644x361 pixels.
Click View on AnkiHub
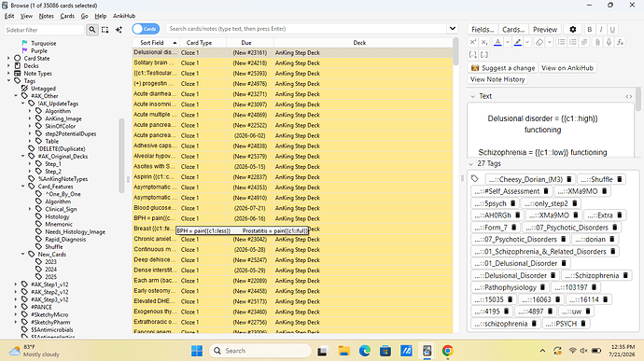[567, 68]
